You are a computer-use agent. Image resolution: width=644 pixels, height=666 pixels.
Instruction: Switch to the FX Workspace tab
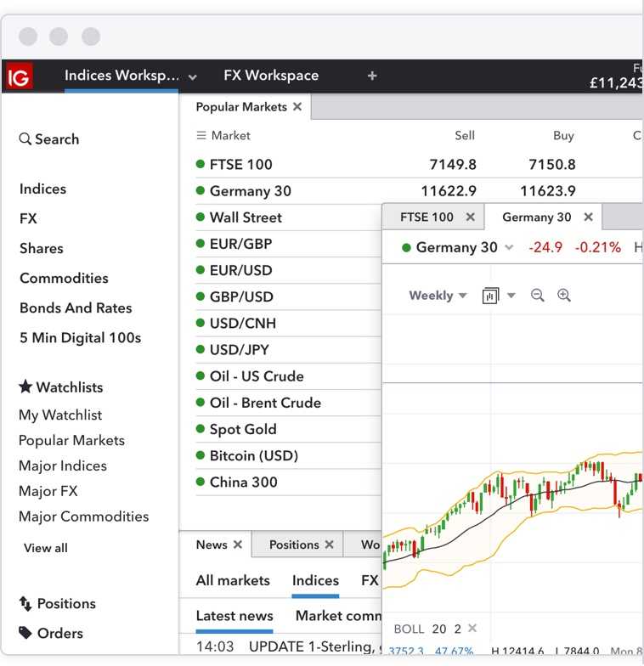271,75
